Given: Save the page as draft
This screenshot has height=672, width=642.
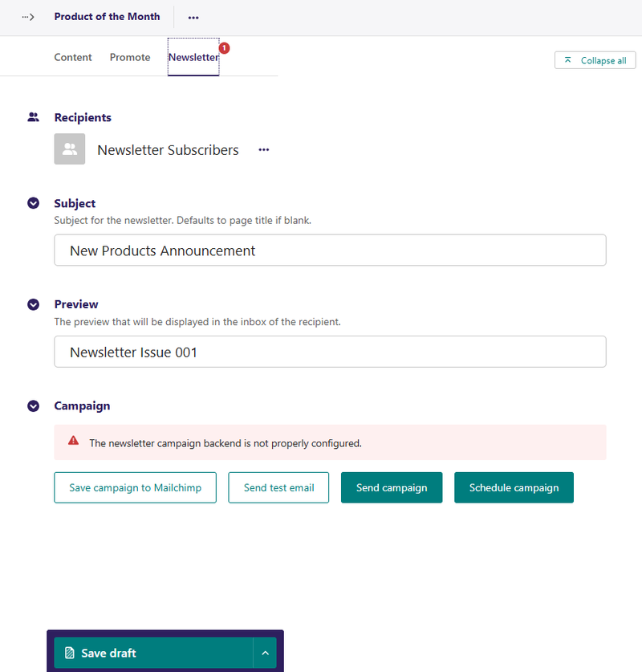Looking at the screenshot, I should click(x=153, y=653).
